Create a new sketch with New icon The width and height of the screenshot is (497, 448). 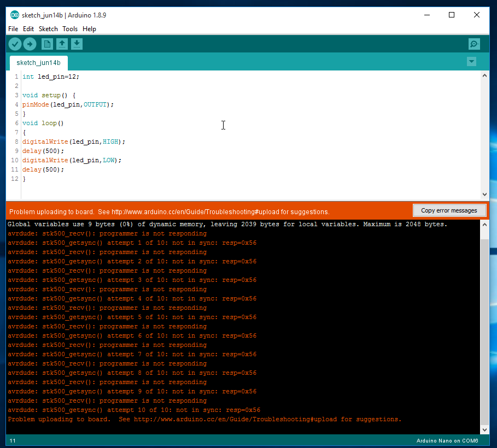pos(47,44)
